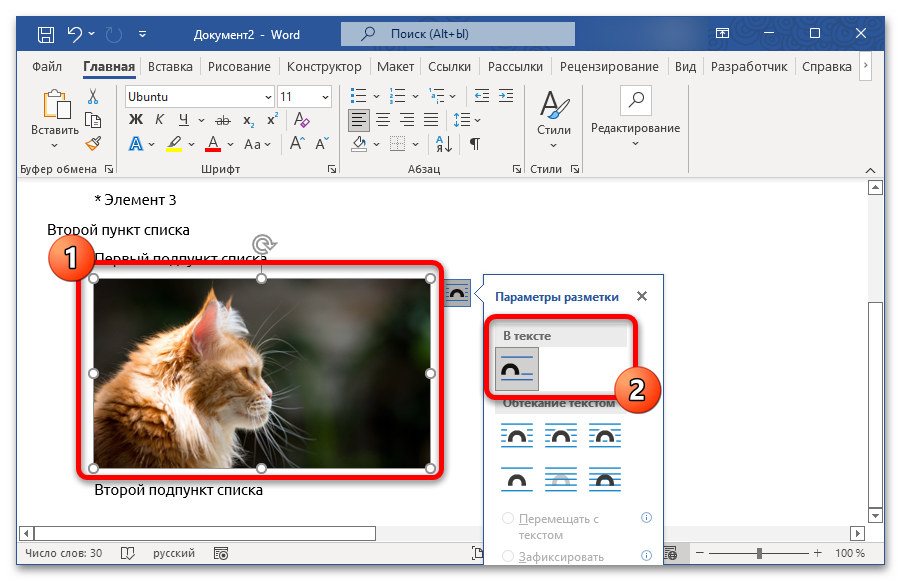Increase font size with the A^ icon
The width and height of the screenshot is (901, 581).
pyautogui.click(x=297, y=143)
